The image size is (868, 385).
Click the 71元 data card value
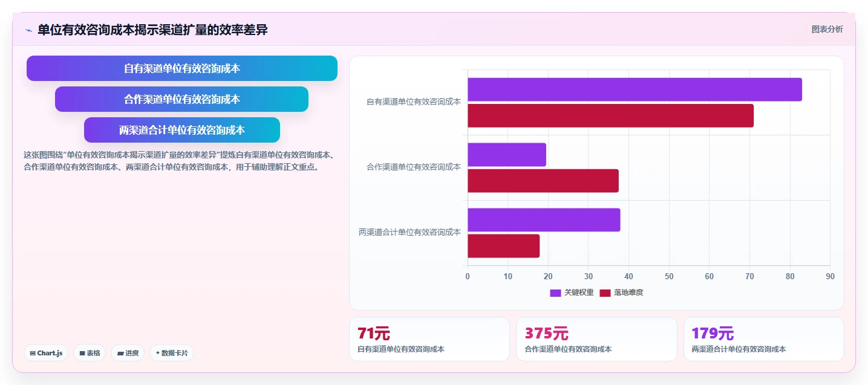(374, 333)
